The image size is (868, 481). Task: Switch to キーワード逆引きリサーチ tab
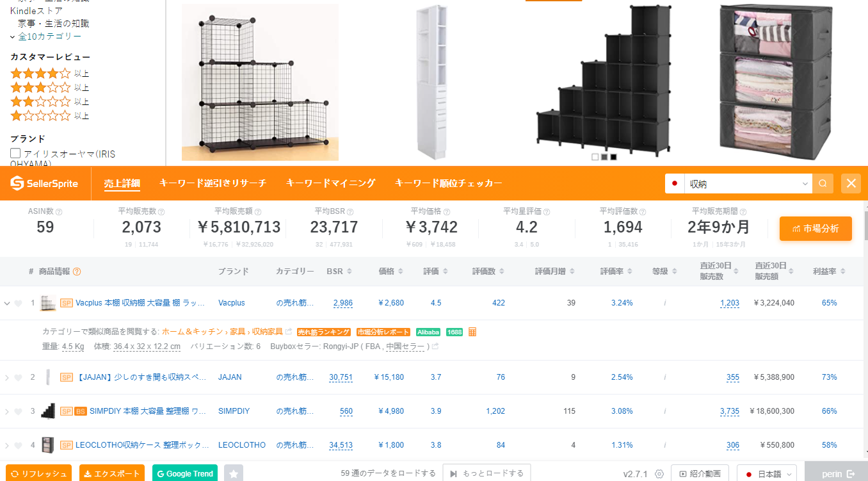pos(213,183)
